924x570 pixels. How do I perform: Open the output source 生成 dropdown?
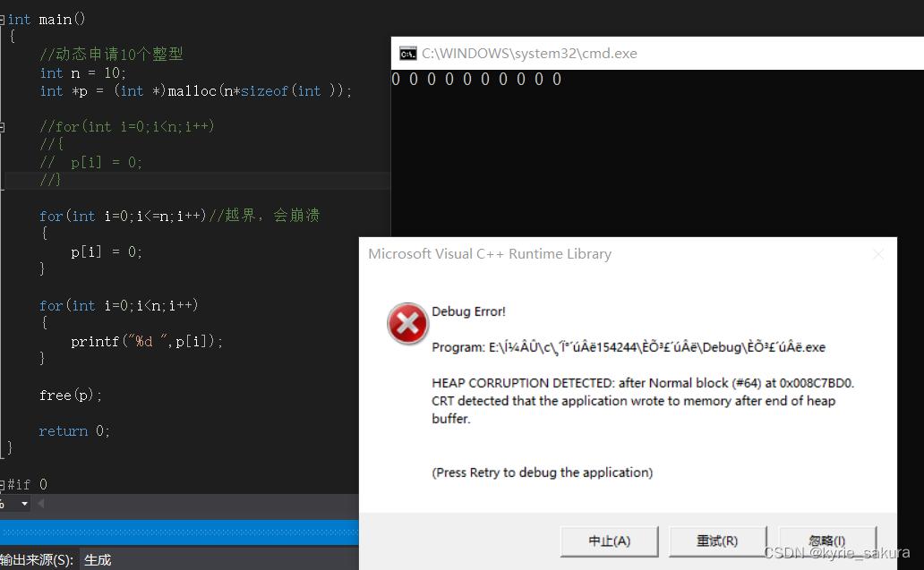tap(218, 560)
